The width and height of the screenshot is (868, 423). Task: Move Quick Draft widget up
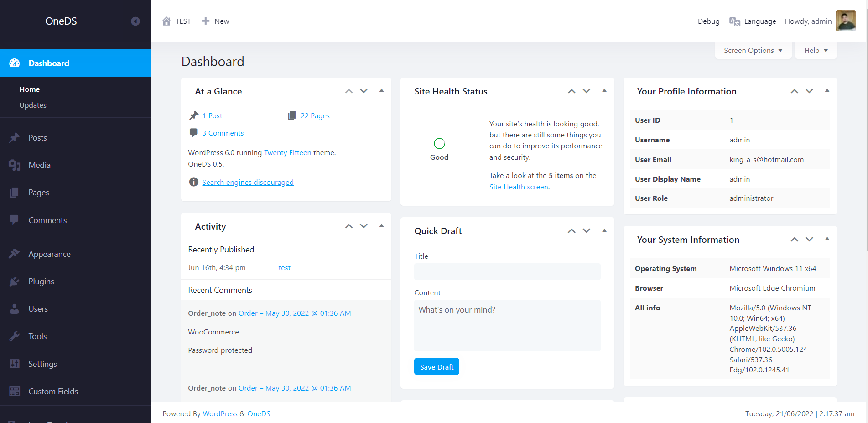tap(572, 231)
